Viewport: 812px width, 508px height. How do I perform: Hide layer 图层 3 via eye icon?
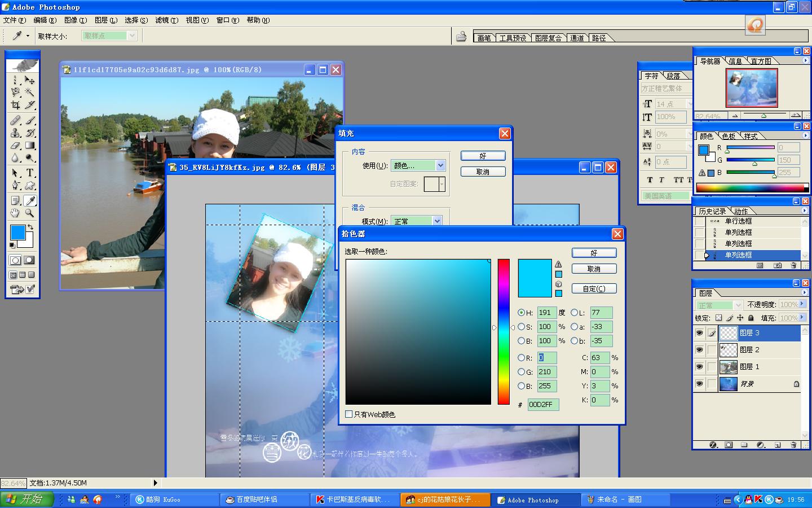point(699,333)
